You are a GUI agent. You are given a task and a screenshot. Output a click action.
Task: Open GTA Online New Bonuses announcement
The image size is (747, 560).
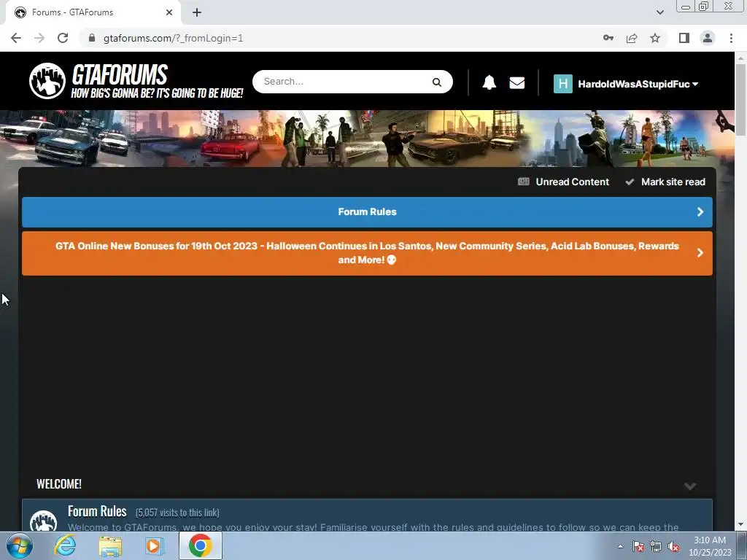pyautogui.click(x=367, y=253)
